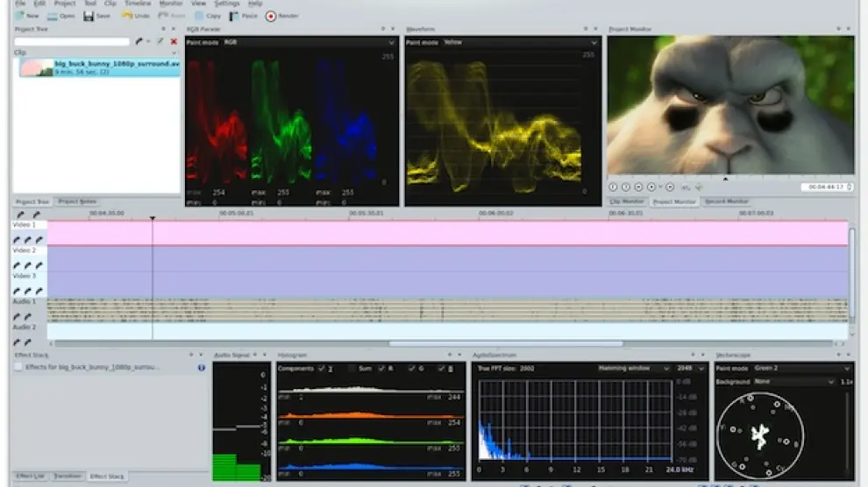Toggle the Y component checkbox in Histogram
The image size is (868, 487).
[x=322, y=369]
